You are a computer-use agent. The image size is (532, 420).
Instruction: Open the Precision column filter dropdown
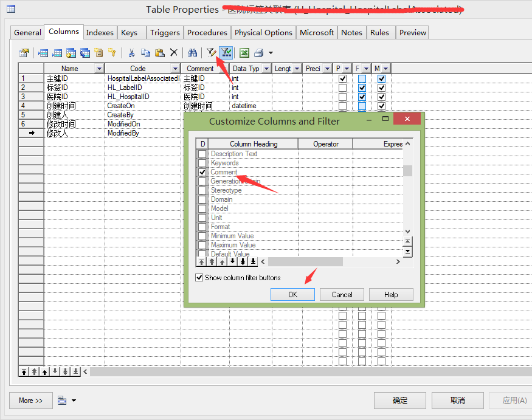[327, 69]
